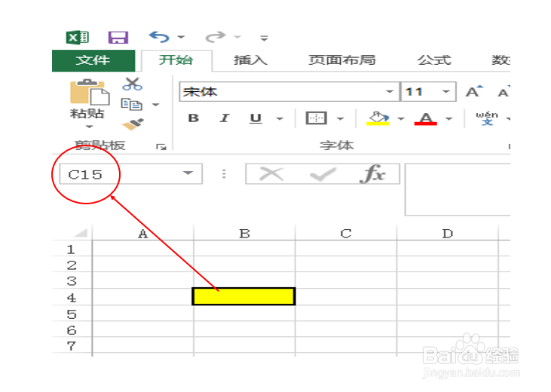
Task: Copy selection with the copy icon
Action: coord(132,105)
